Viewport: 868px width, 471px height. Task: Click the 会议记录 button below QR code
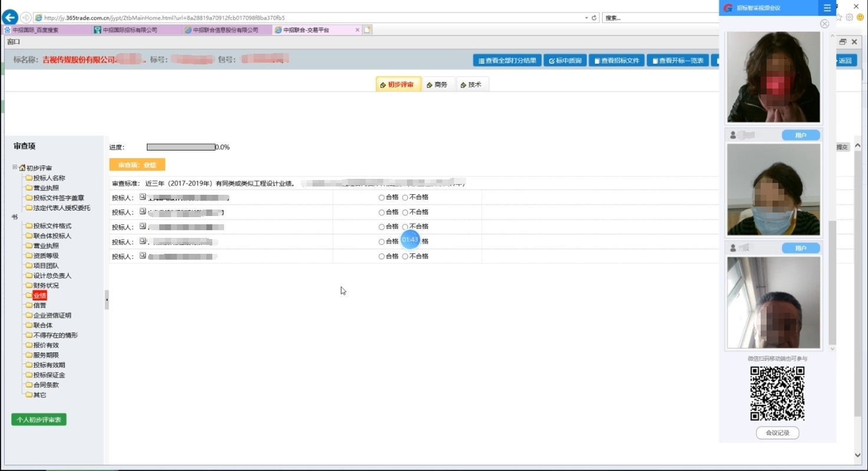777,433
